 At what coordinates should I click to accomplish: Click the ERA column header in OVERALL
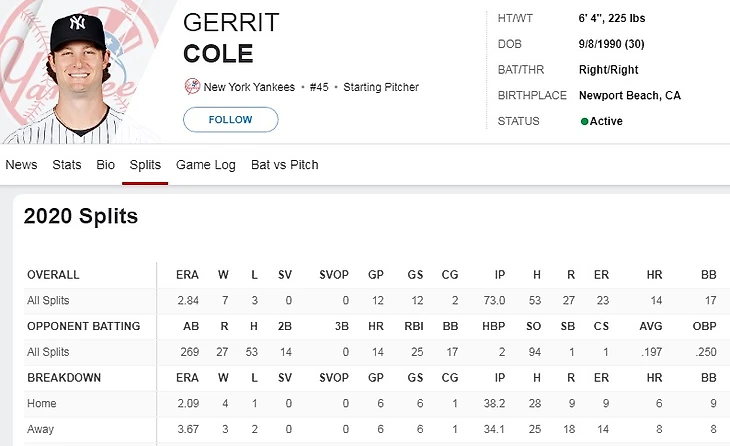click(186, 275)
